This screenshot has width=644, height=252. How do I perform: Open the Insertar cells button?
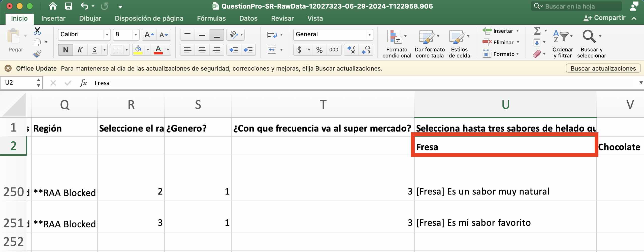point(500,31)
